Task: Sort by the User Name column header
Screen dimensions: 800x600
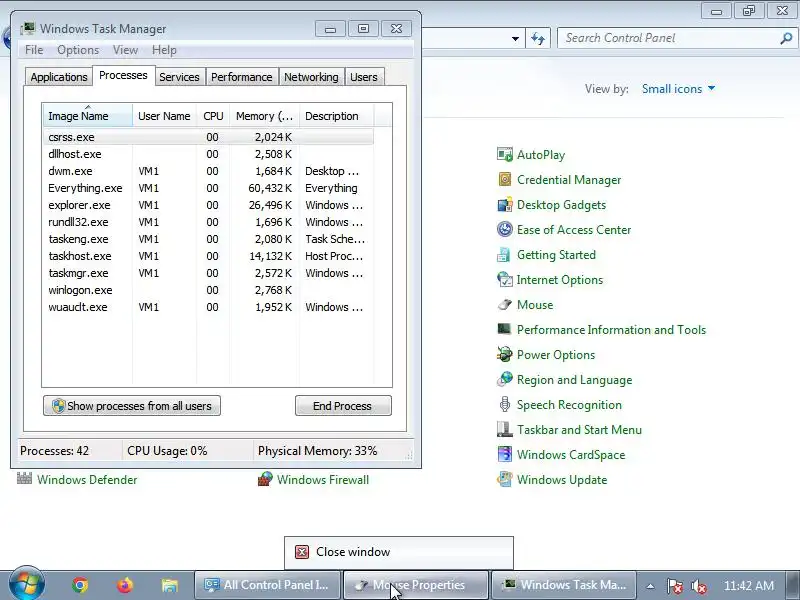Action: pos(164,116)
